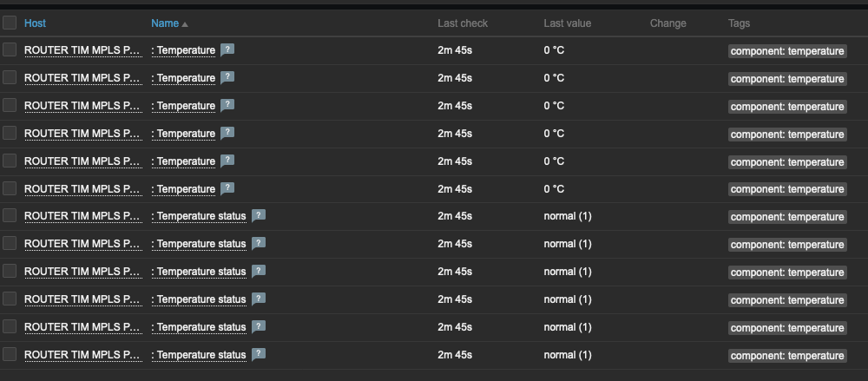The width and height of the screenshot is (868, 381).
Task: Click help icon on first Temperature status row
Action: click(x=259, y=216)
